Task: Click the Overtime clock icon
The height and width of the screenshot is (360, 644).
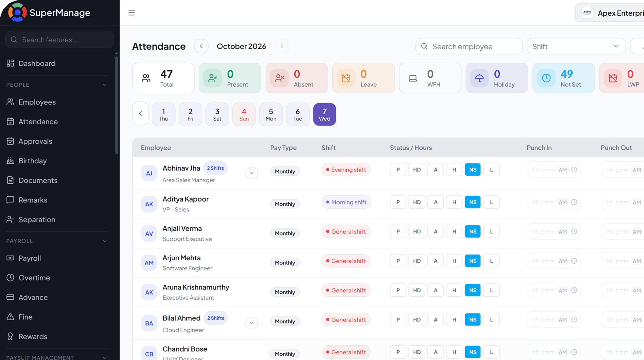Action: (x=10, y=278)
